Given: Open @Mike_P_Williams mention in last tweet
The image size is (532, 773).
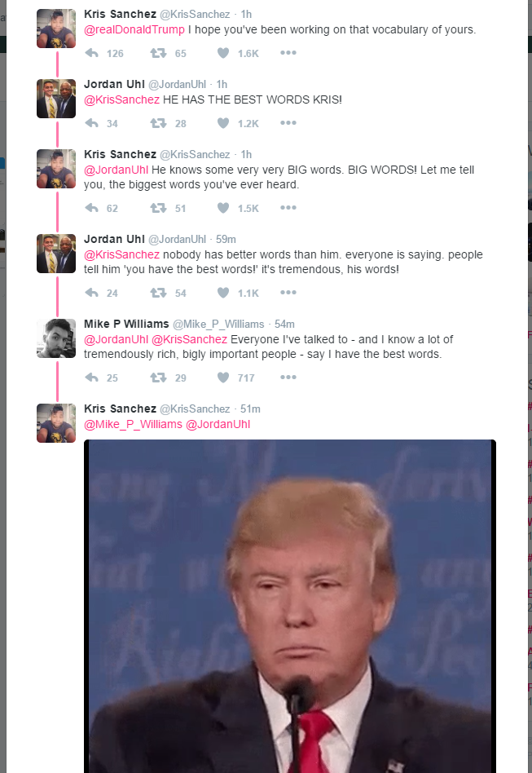Looking at the screenshot, I should 133,425.
